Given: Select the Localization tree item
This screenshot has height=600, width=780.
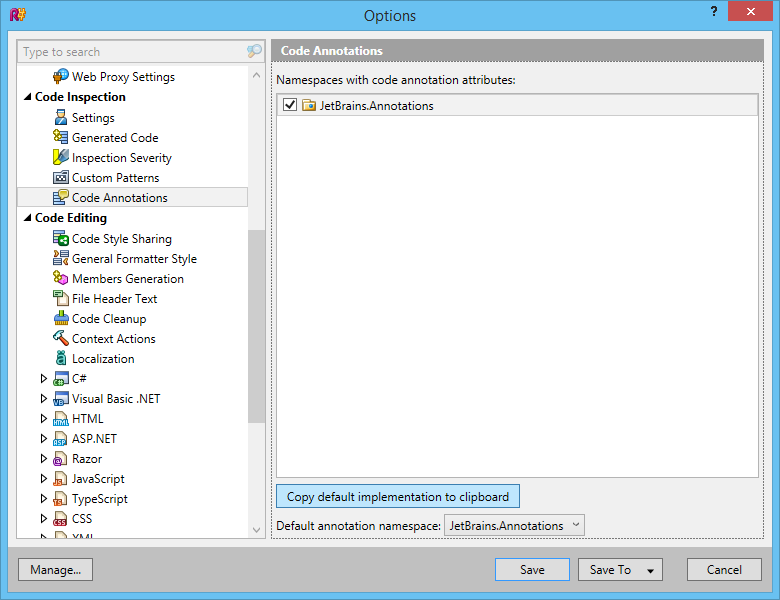Looking at the screenshot, I should coord(103,359).
